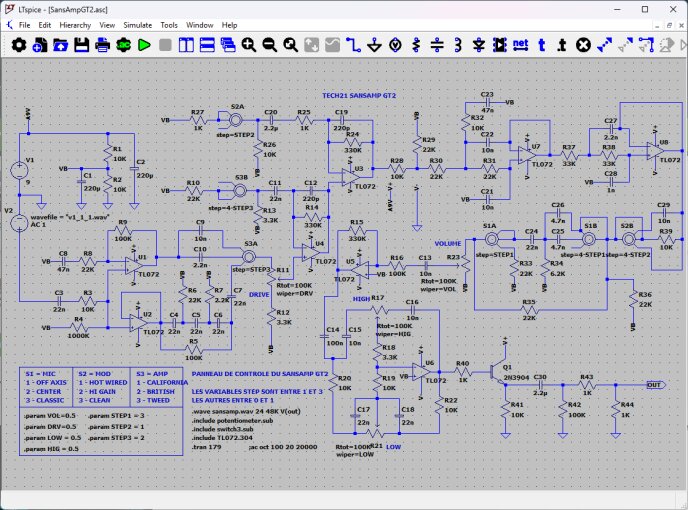Open the Control Panel gear icon
The height and width of the screenshot is (510, 688).
click(19, 45)
